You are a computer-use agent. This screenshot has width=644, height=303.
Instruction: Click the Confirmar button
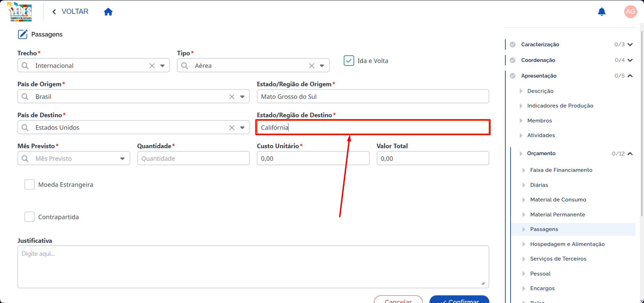point(459,300)
